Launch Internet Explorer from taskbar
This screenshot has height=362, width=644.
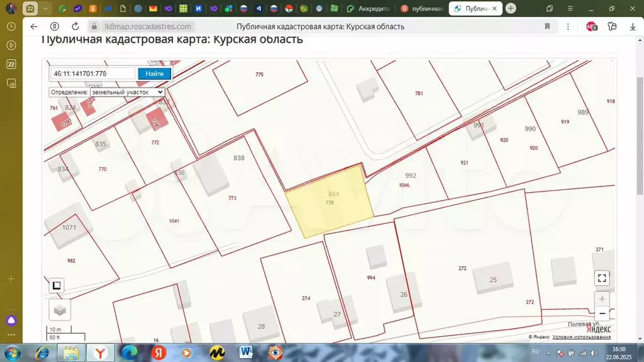pyautogui.click(x=42, y=353)
